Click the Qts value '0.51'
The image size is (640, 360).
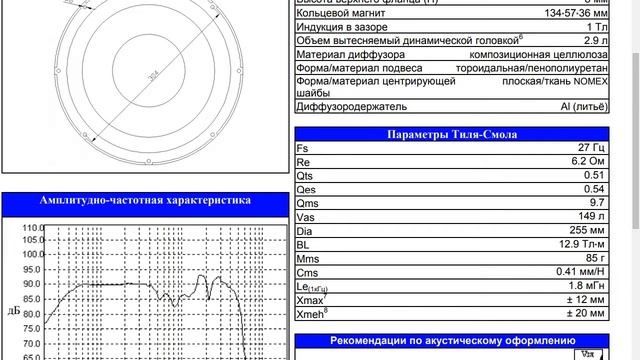594,175
